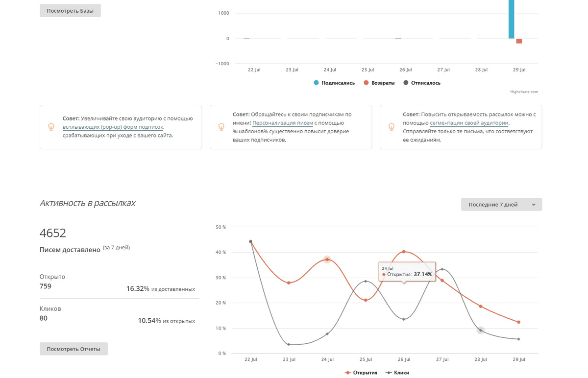Viewport: 588px width, 378px height.
Task: Toggle the Возвраты series in the legend
Action: tap(379, 83)
